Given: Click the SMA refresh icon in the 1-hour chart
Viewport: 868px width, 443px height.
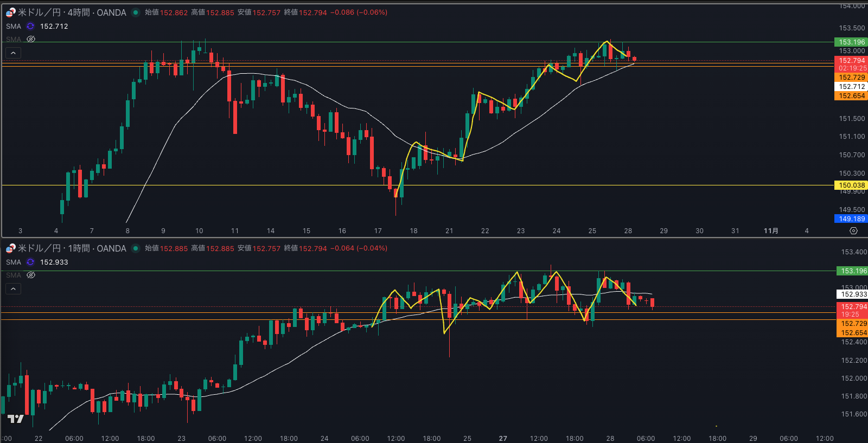Looking at the screenshot, I should pyautogui.click(x=30, y=262).
